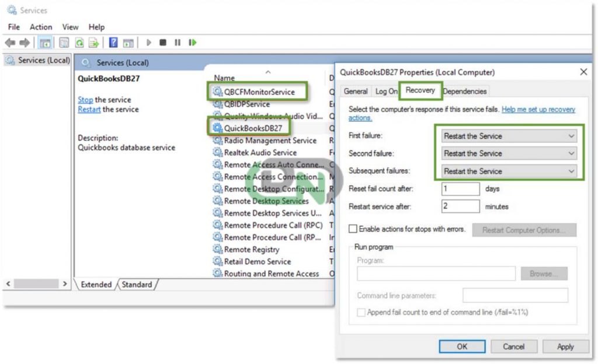
Task: Click the Back arrow toolbar icon
Action: tap(11, 43)
